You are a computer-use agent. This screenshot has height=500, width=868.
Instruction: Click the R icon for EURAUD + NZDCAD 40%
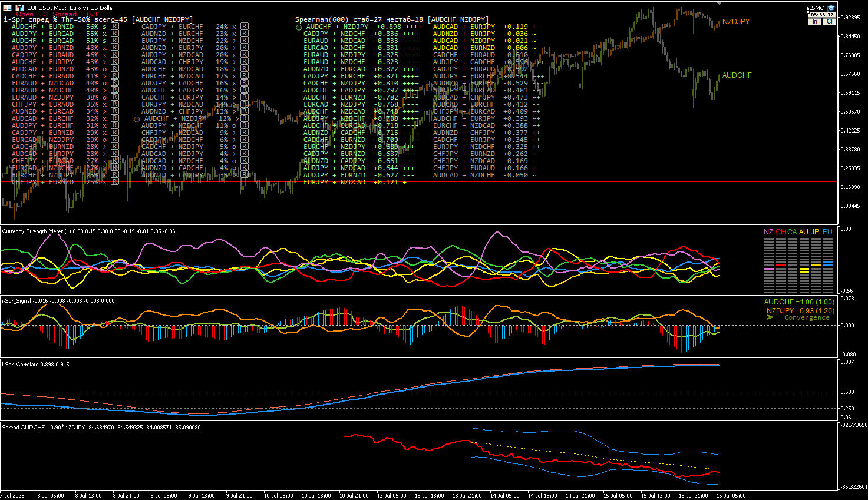pyautogui.click(x=115, y=83)
